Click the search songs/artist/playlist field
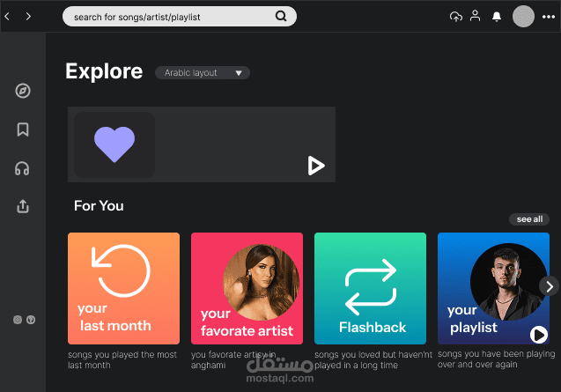 tap(180, 17)
